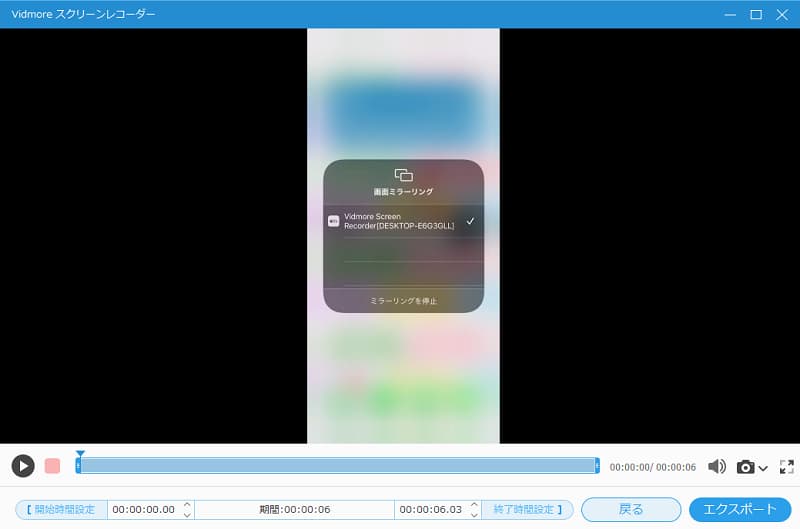800x529 pixels.
Task: Select the trim start handle on the timeline
Action: point(78,465)
